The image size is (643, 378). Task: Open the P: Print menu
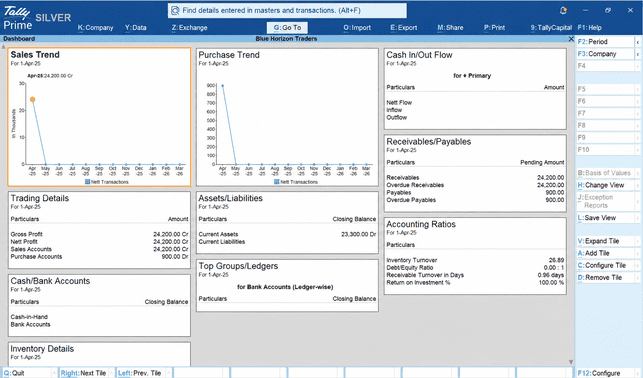point(495,28)
